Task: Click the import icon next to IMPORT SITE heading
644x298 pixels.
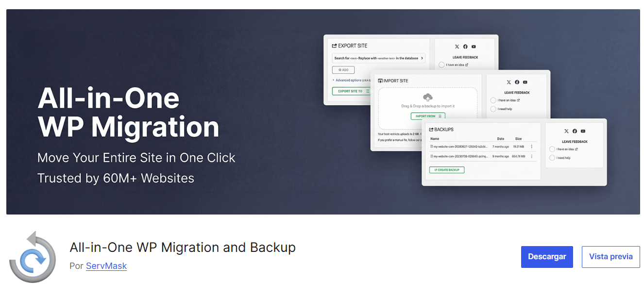Action: (x=380, y=81)
